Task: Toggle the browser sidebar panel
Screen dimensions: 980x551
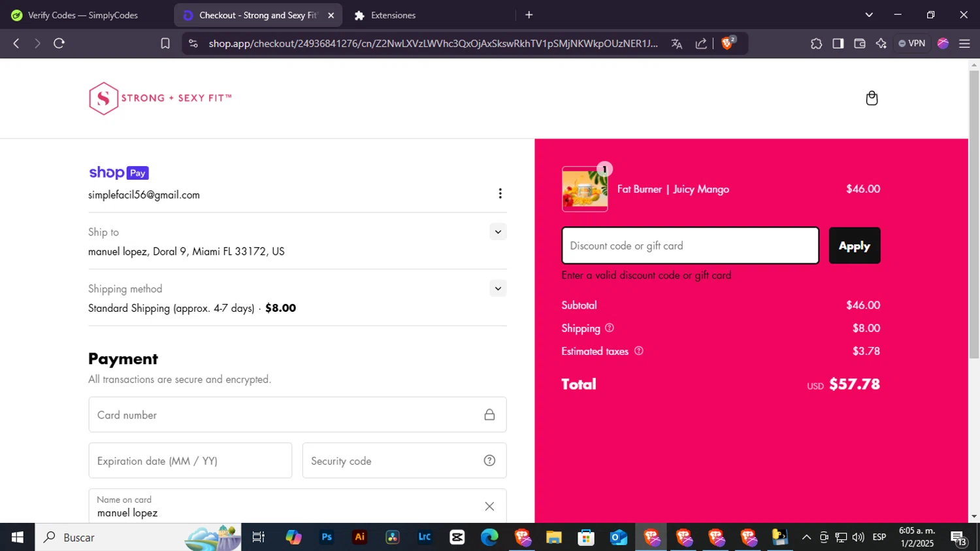Action: pos(838,44)
